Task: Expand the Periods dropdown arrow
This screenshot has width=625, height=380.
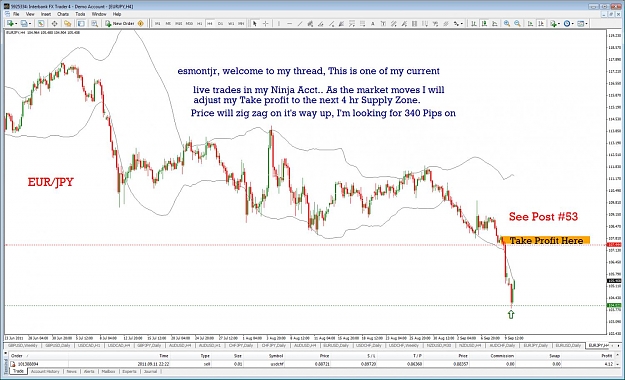Action: coord(573,24)
